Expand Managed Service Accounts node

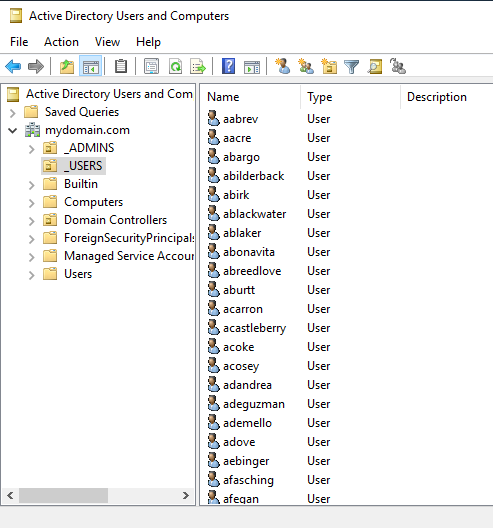pyautogui.click(x=31, y=257)
